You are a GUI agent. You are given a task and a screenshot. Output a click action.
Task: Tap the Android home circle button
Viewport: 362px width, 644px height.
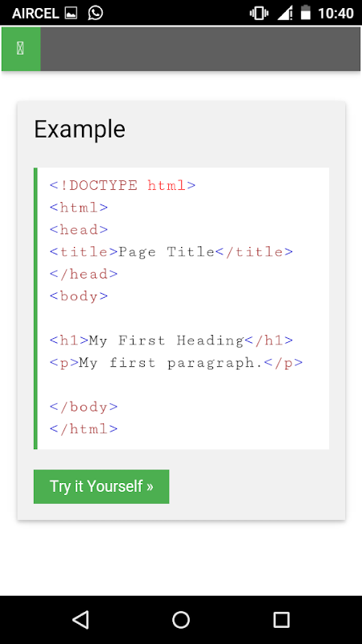[181, 619]
